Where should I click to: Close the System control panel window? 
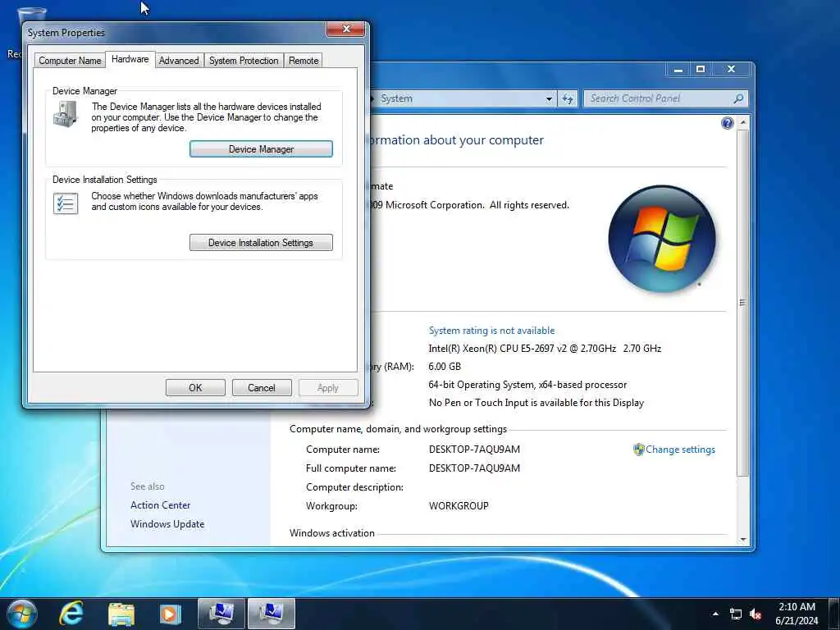[731, 70]
